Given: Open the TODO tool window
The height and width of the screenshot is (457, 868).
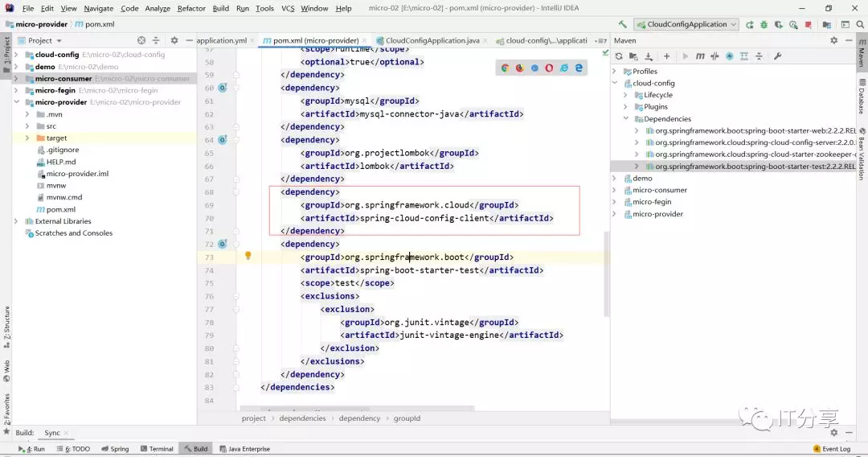Looking at the screenshot, I should [73, 449].
